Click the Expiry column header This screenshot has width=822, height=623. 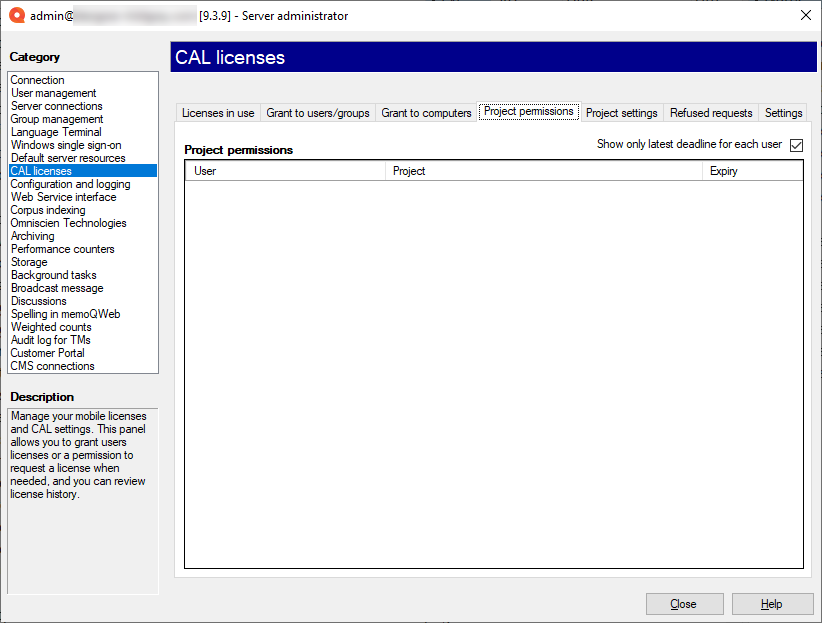pos(751,171)
